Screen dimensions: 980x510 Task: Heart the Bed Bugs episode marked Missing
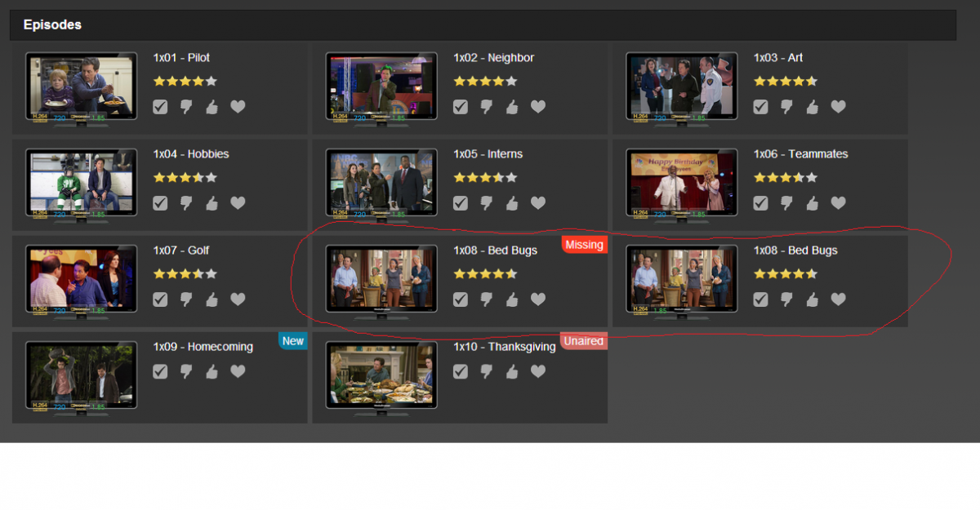tap(538, 299)
